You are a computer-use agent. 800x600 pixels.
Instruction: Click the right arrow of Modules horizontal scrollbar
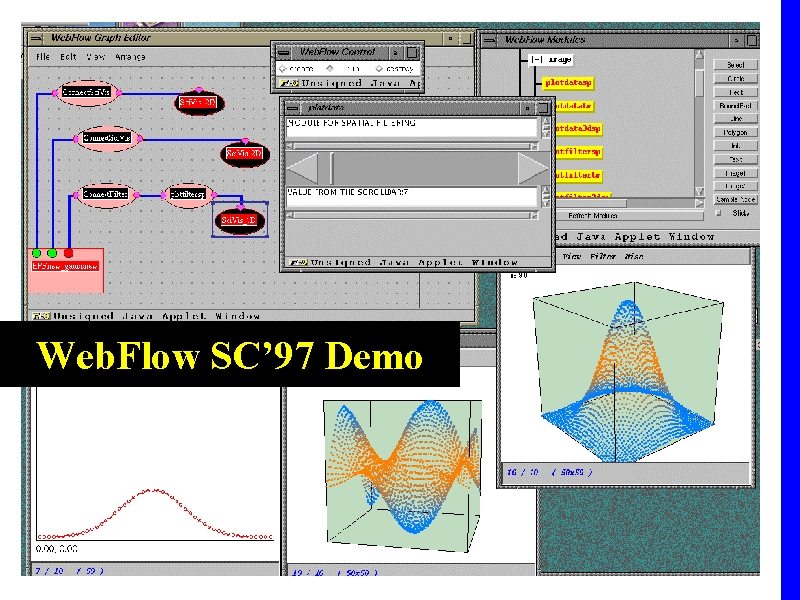pos(699,203)
